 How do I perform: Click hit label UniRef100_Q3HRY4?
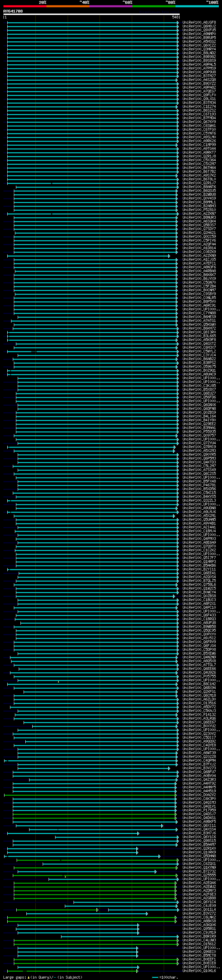pos(199,49)
